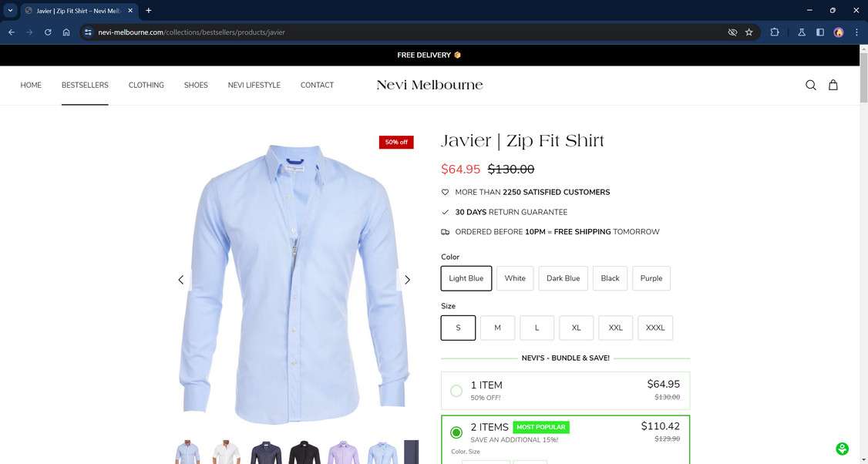Click the Nevi Melbourne logo
This screenshot has width=868, height=464.
click(429, 85)
